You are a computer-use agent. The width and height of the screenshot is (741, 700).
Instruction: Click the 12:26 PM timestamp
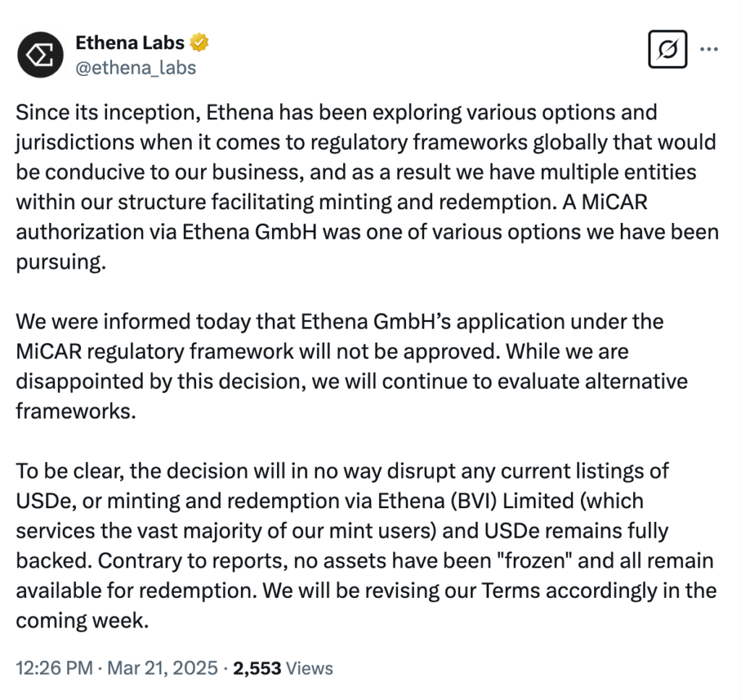point(54,667)
